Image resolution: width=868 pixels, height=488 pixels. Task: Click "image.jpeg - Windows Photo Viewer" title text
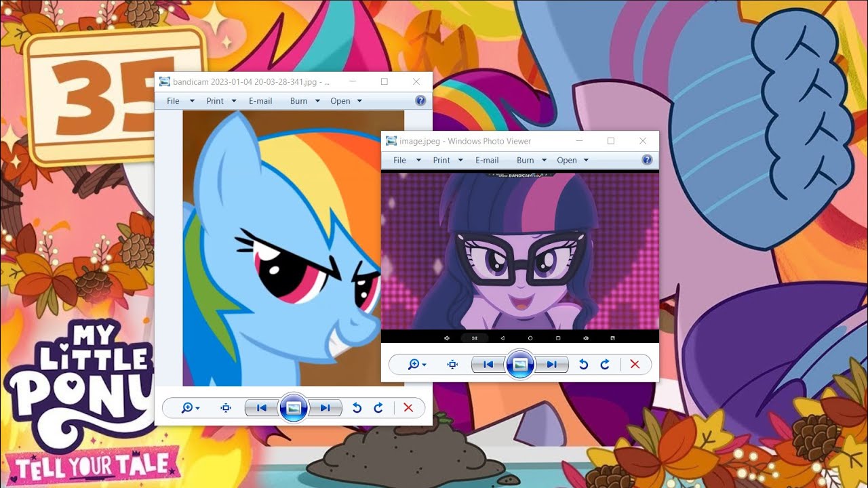466,141
